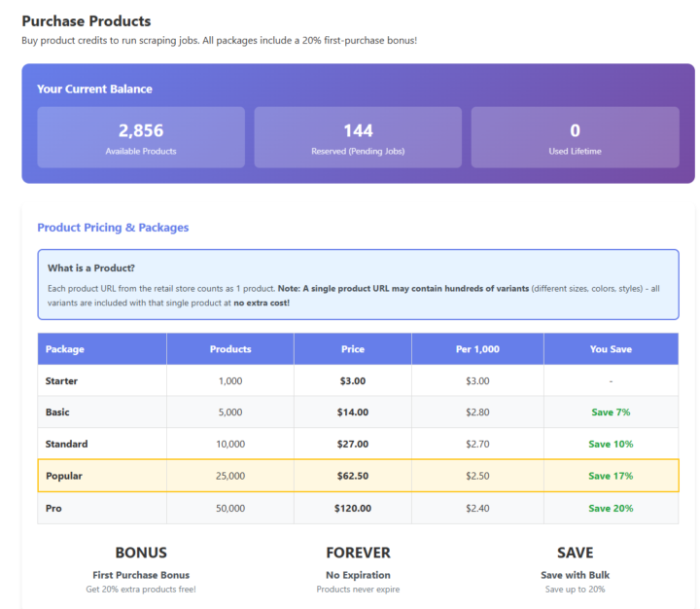
Task: Click the First Purchase Bonus text
Action: click(x=141, y=575)
